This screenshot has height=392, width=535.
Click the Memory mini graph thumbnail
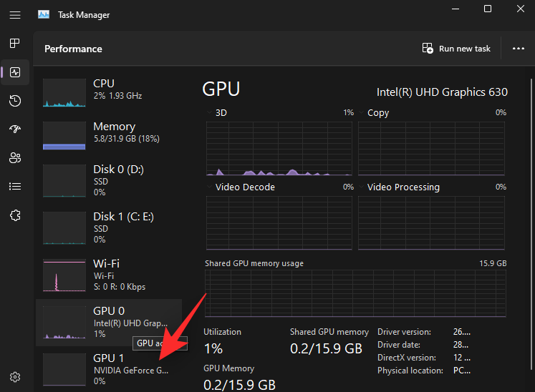(64, 136)
